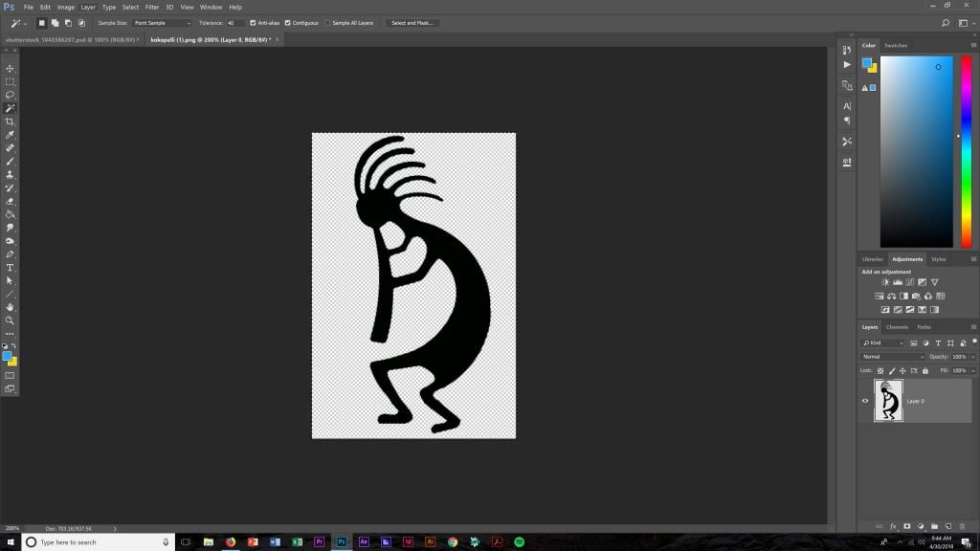
Task: Open the Paths panel tab
Action: (924, 327)
